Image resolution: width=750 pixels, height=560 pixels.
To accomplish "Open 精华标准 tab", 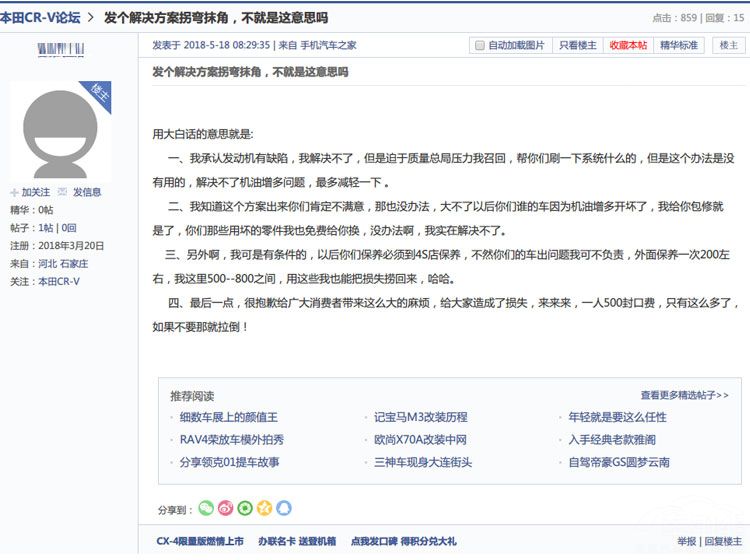I will 679,46.
